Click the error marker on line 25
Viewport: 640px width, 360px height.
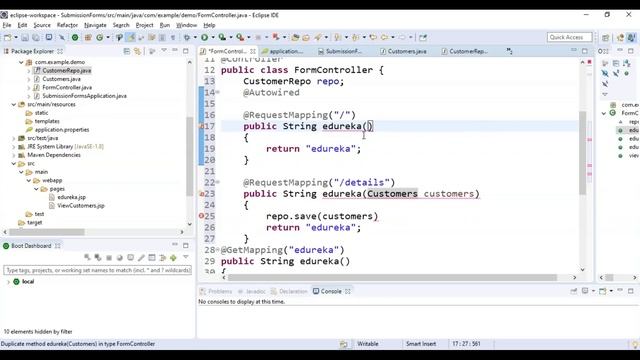tap(201, 216)
